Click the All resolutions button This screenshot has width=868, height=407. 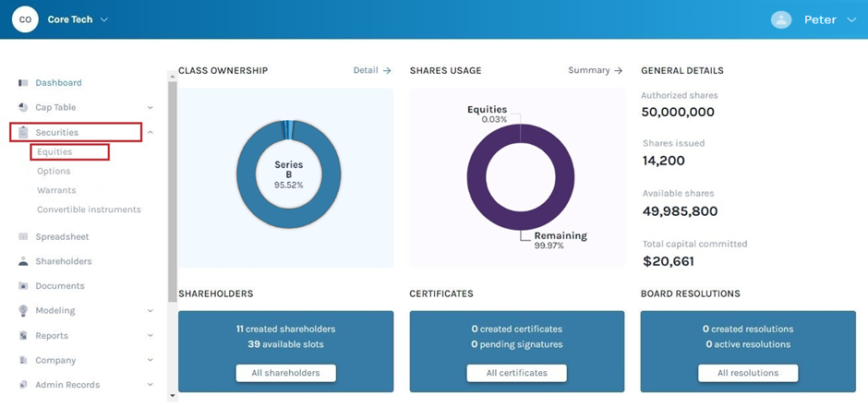748,373
